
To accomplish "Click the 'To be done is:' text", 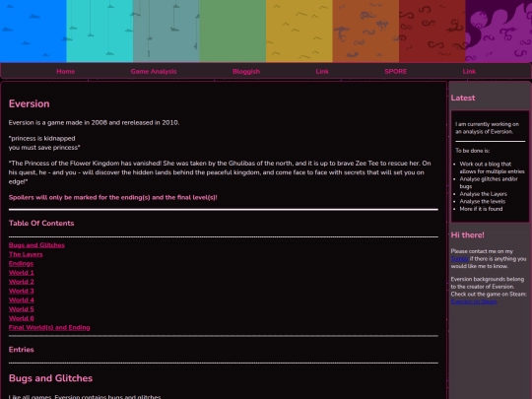I will [472, 151].
